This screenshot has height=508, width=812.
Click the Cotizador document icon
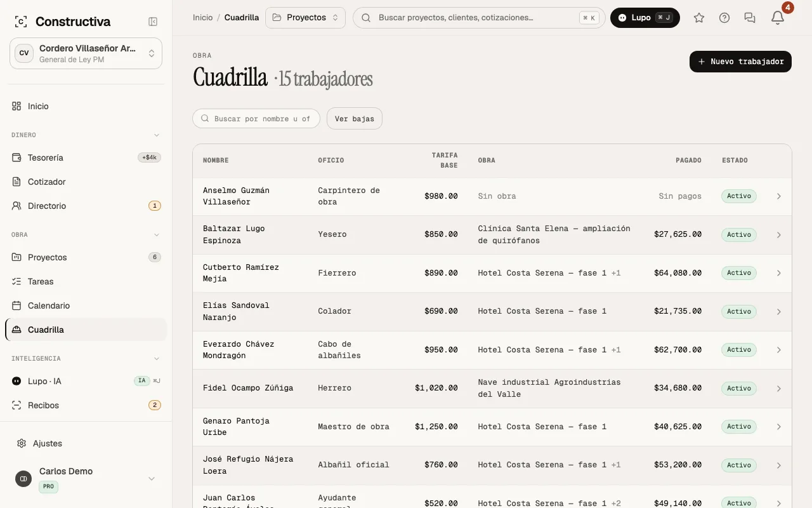(x=16, y=182)
